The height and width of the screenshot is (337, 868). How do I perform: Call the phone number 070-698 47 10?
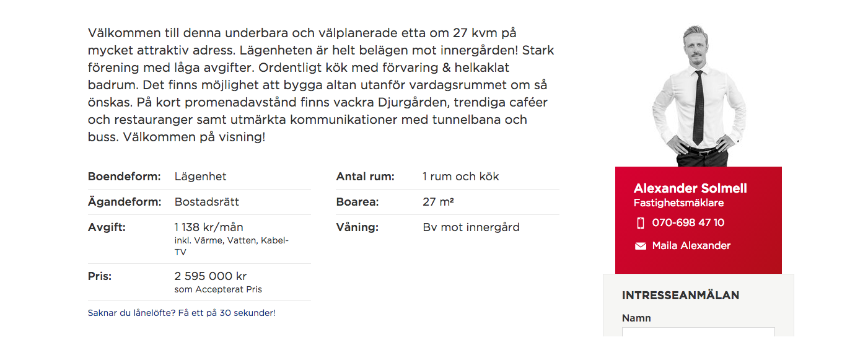pyautogui.click(x=688, y=223)
